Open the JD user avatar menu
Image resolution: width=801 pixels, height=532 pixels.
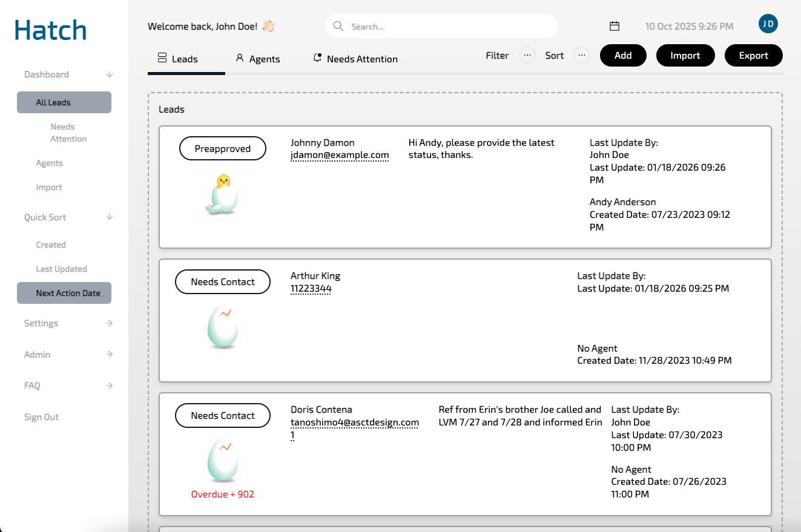pos(768,24)
